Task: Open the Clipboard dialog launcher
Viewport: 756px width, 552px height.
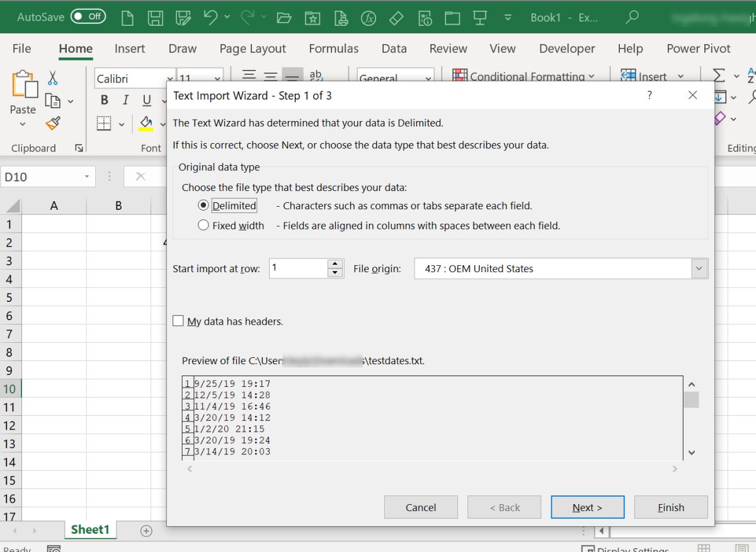Action: pyautogui.click(x=79, y=148)
